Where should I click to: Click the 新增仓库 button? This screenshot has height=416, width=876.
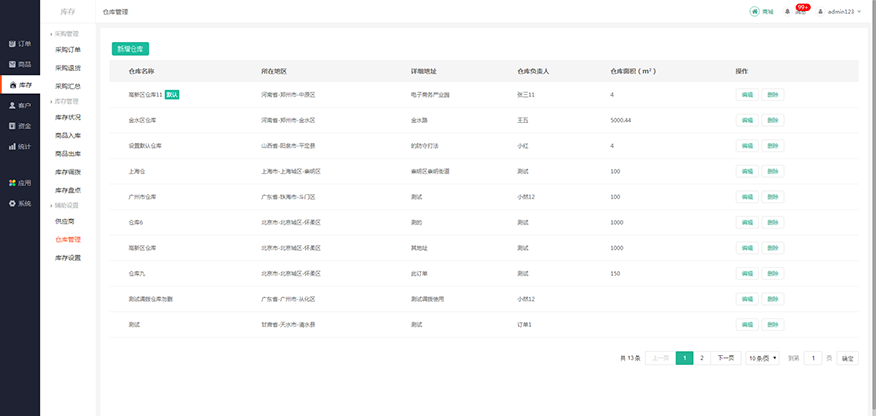point(130,48)
